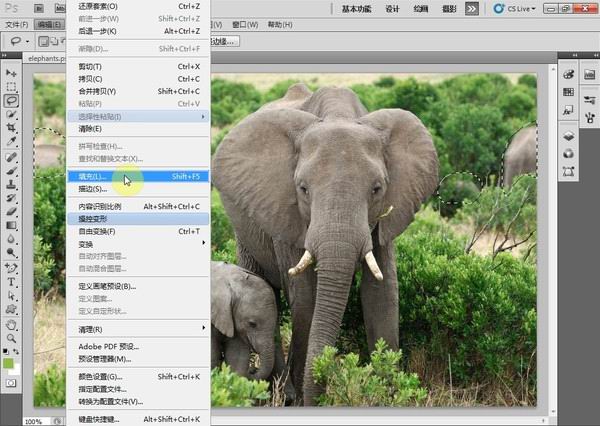Select the Rectangular Marquee tool
Screen dimensions: 600x426
tap(11, 87)
